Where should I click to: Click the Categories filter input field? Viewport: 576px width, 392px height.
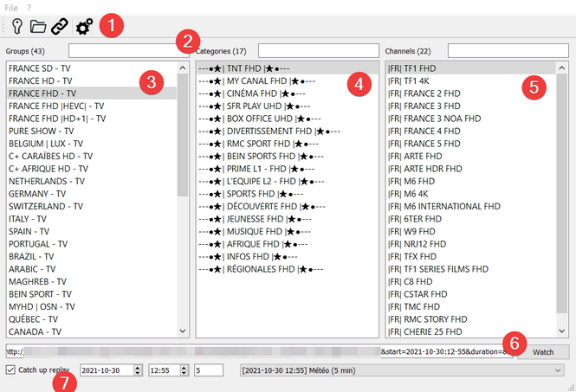319,51
